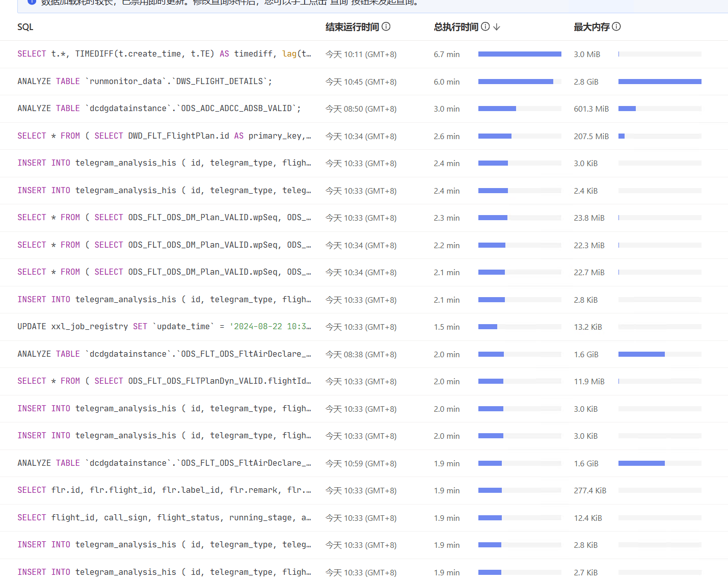Select the UPDATE xxl_job_registry statement
The width and height of the screenshot is (728, 582).
pyautogui.click(x=164, y=327)
